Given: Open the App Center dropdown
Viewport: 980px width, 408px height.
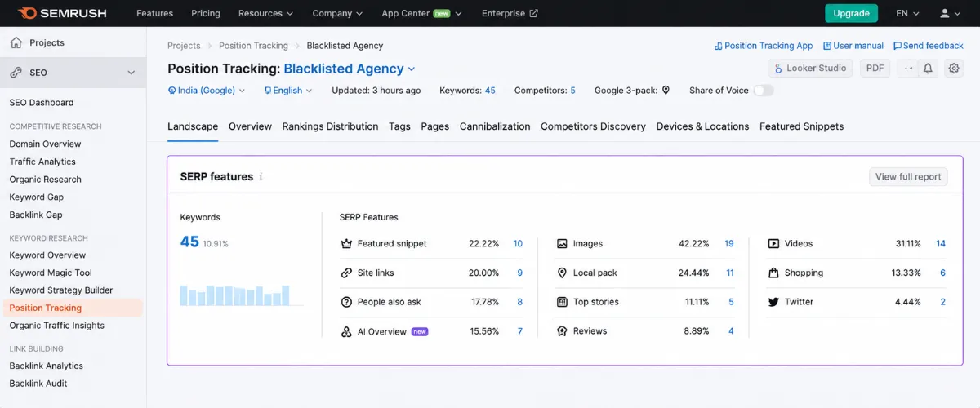Looking at the screenshot, I should point(421,13).
